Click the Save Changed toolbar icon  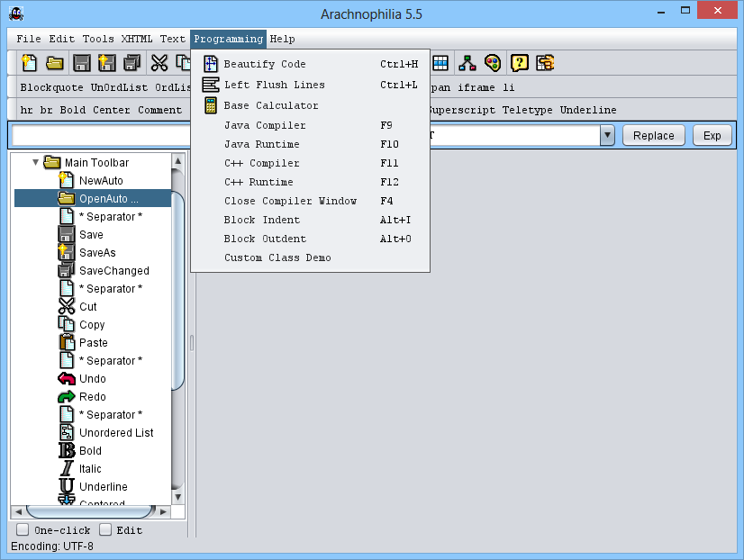click(x=132, y=63)
